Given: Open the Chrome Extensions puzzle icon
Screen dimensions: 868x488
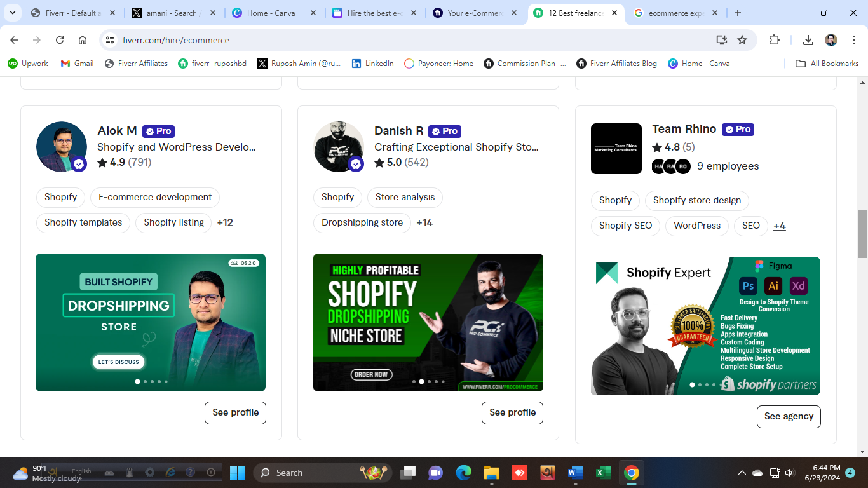Looking at the screenshot, I should (774, 40).
